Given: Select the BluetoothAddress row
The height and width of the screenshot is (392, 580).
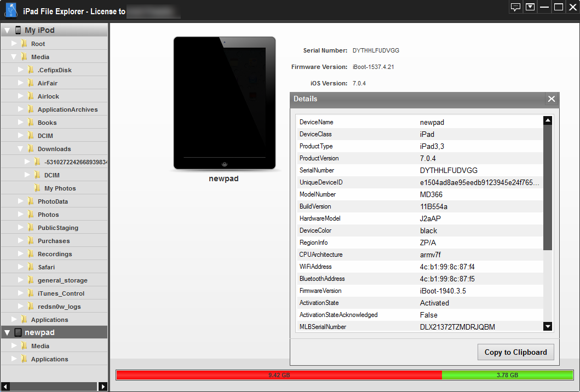Looking at the screenshot, I should pos(419,279).
